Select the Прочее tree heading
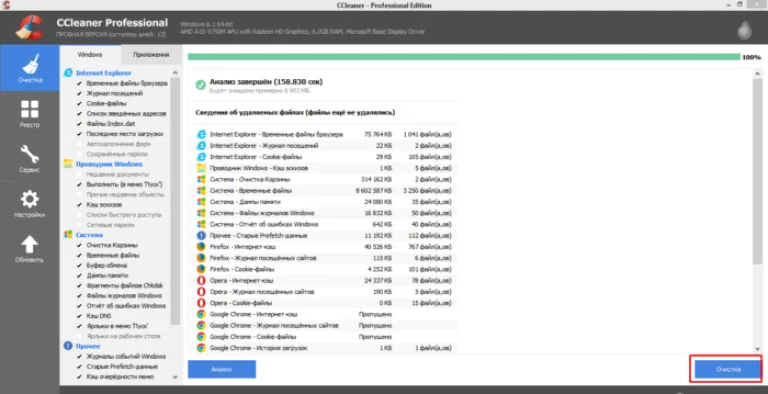Screen dimensions: 768x394 point(88,346)
